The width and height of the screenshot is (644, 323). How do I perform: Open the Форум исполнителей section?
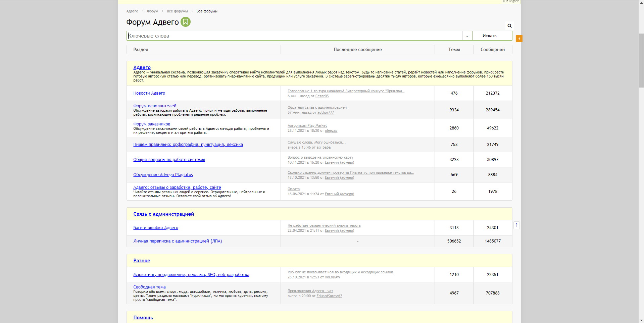[155, 106]
